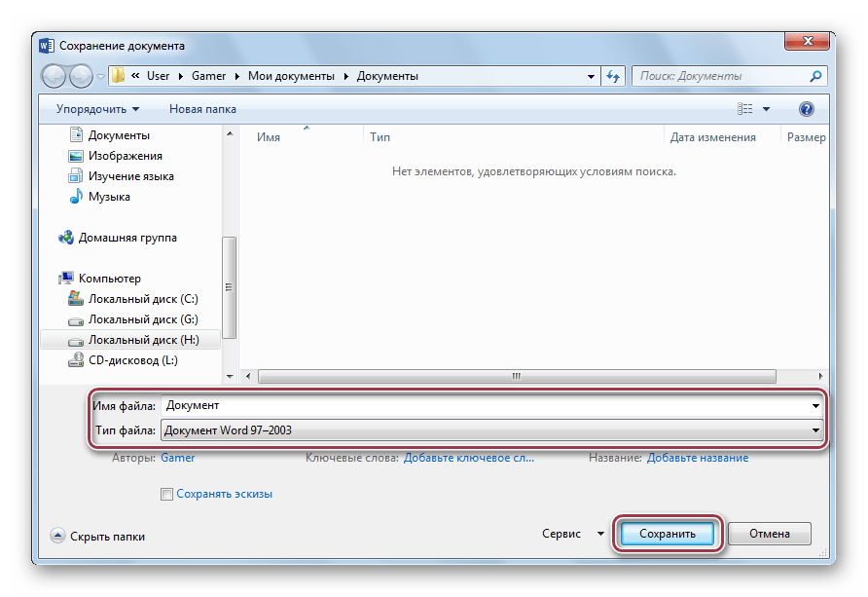868x597 pixels.
Task: Click the horizontal scrollbar in file list
Action: click(x=516, y=375)
